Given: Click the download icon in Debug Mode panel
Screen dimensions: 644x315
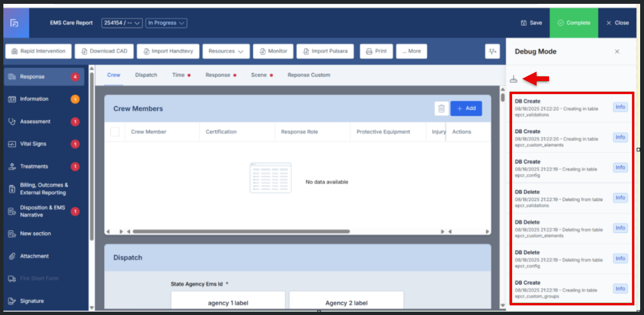Looking at the screenshot, I should (x=514, y=79).
